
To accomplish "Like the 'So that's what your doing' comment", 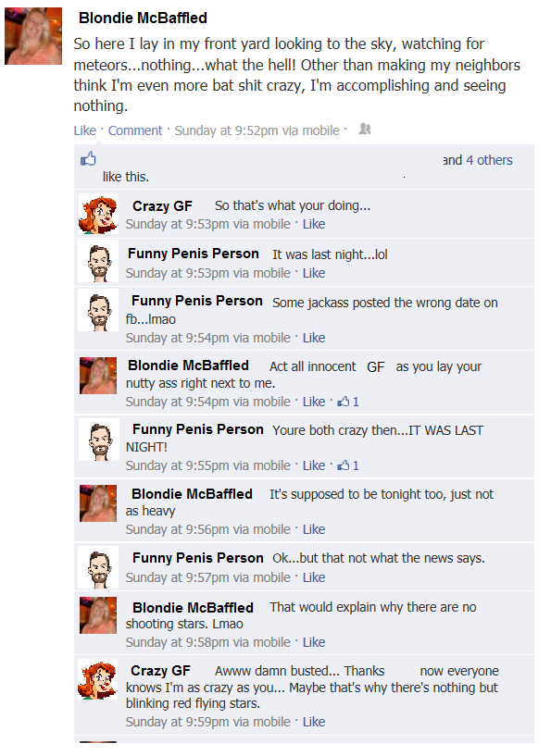I will pos(314,224).
